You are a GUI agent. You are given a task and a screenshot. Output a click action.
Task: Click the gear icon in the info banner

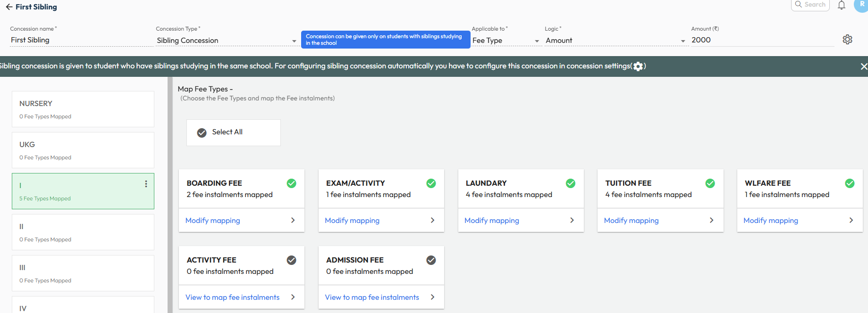pyautogui.click(x=638, y=66)
